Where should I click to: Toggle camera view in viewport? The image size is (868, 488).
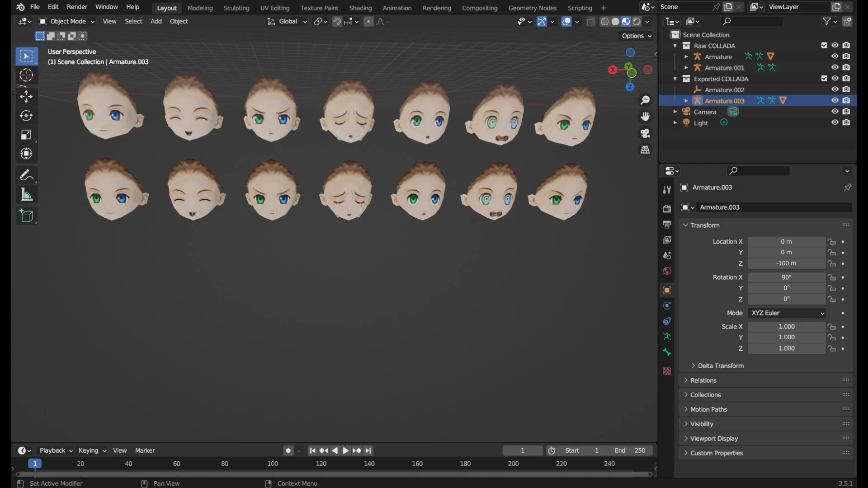point(645,133)
